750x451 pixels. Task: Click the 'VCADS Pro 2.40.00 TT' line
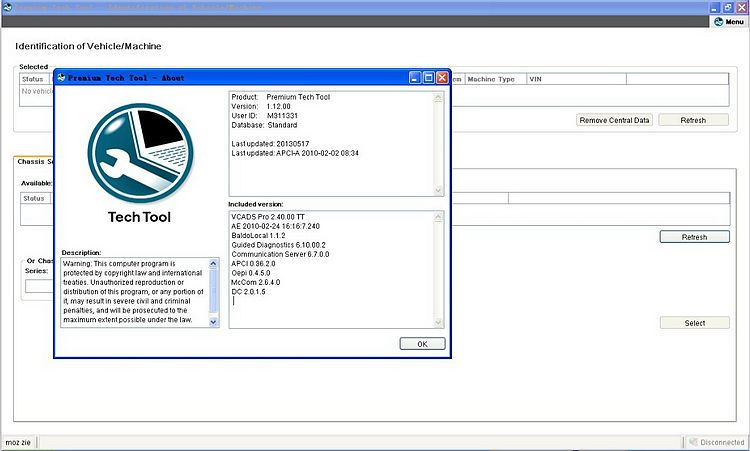(x=268, y=217)
